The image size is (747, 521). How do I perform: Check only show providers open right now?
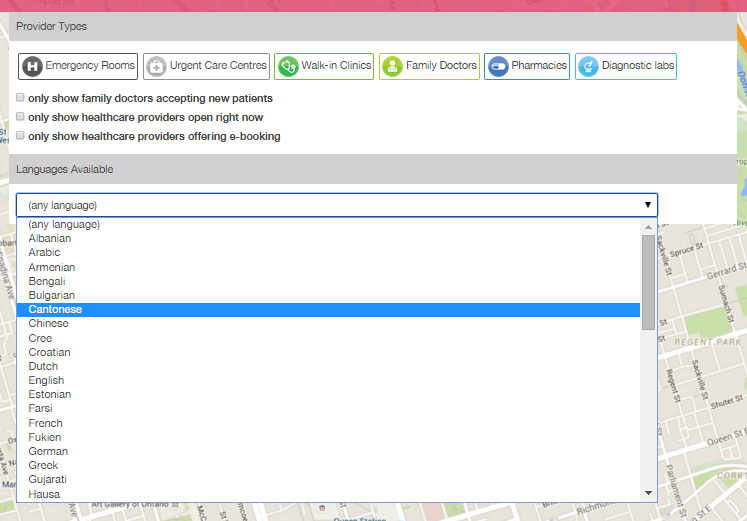(x=20, y=117)
